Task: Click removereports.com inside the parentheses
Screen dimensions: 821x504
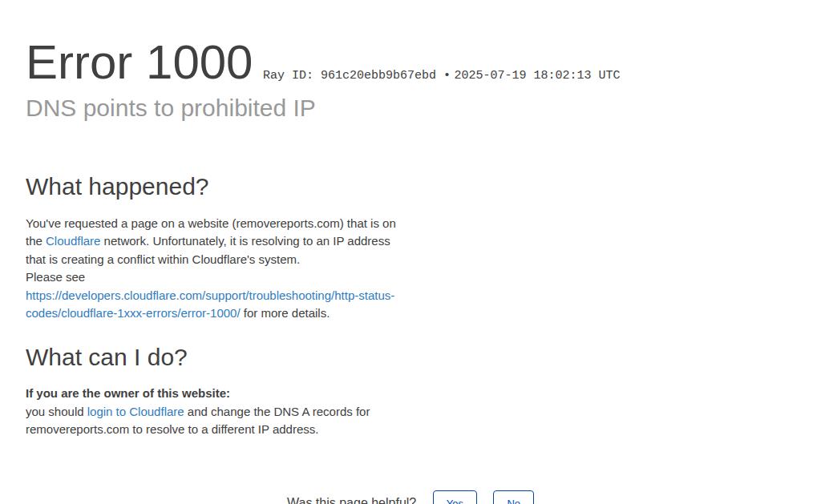Action: coord(288,224)
